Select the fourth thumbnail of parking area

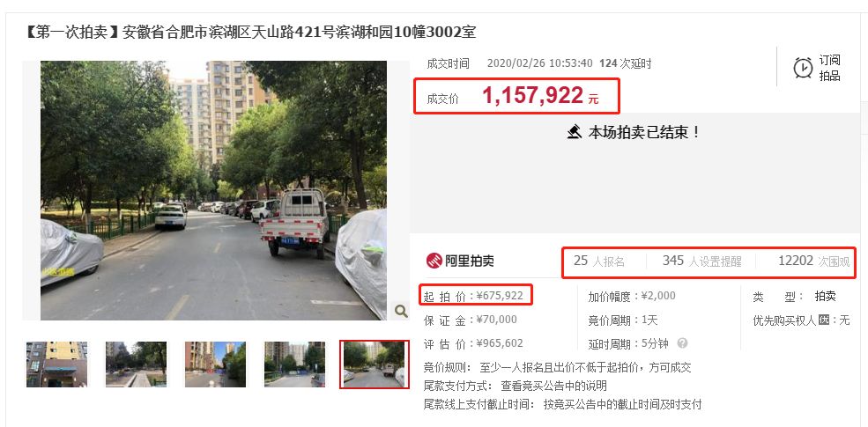294,364
